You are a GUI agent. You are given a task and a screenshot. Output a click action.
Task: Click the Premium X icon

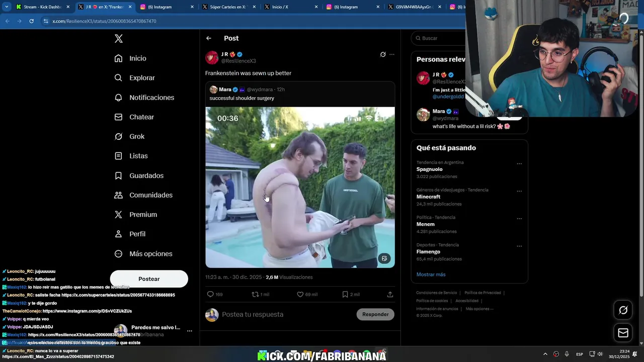coord(118,215)
